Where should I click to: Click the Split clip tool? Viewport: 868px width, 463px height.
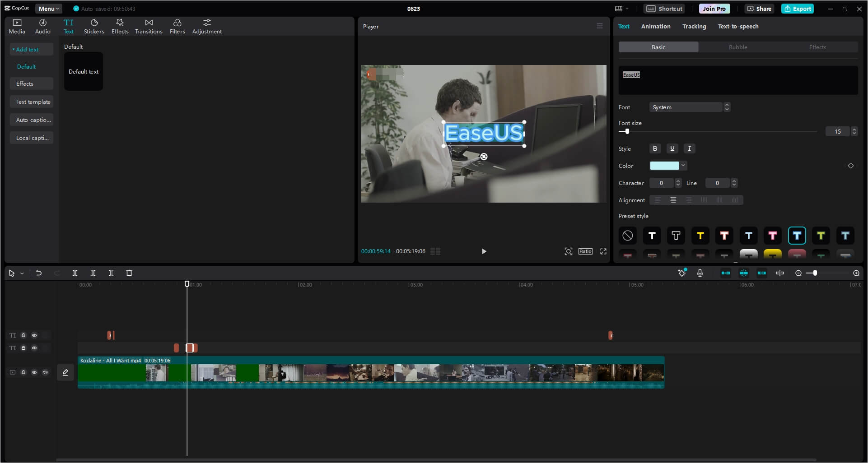(75, 273)
